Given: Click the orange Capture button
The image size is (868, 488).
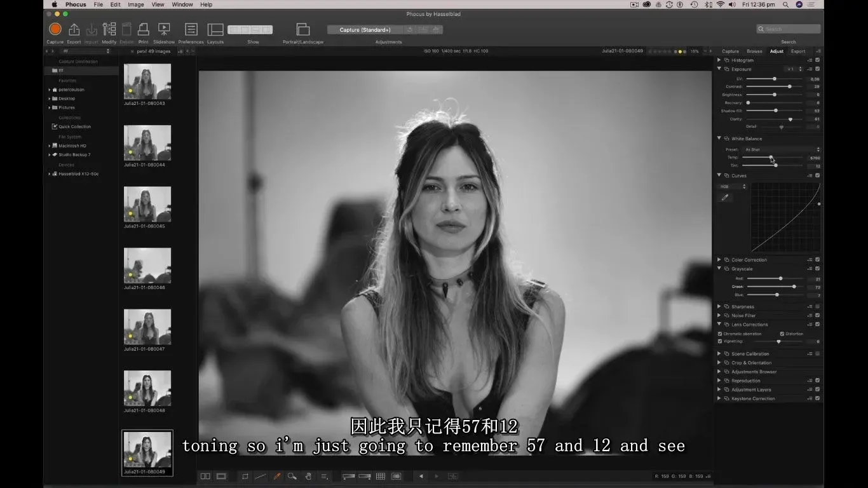Looking at the screenshot, I should 55,29.
